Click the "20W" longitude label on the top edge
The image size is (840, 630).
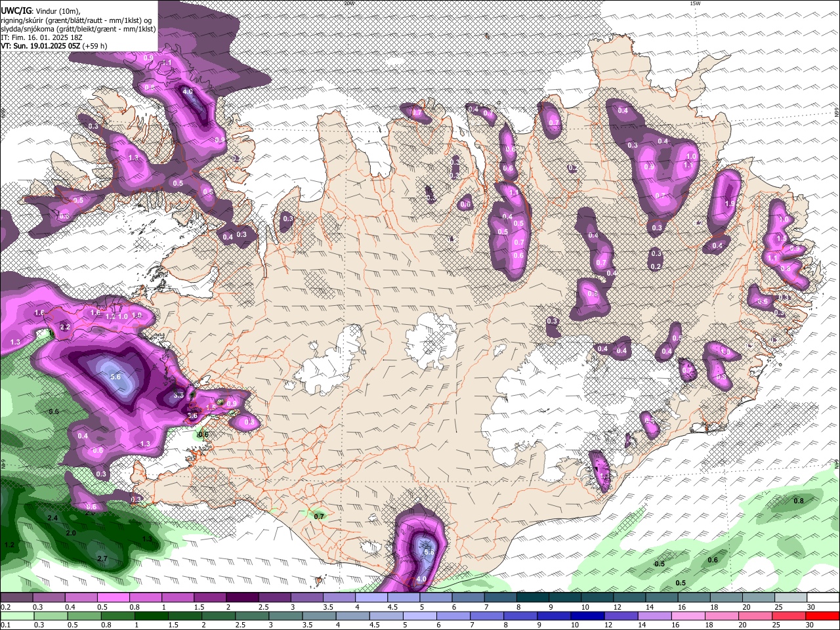[x=348, y=3]
